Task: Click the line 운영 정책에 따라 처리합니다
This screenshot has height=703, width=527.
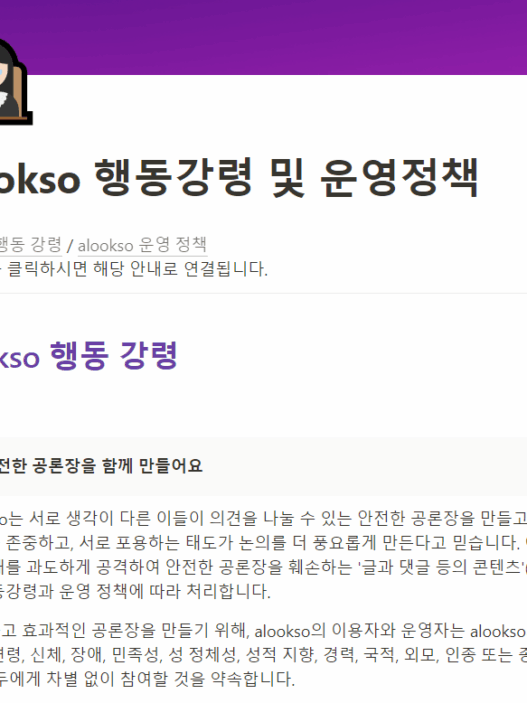Action: (135, 591)
